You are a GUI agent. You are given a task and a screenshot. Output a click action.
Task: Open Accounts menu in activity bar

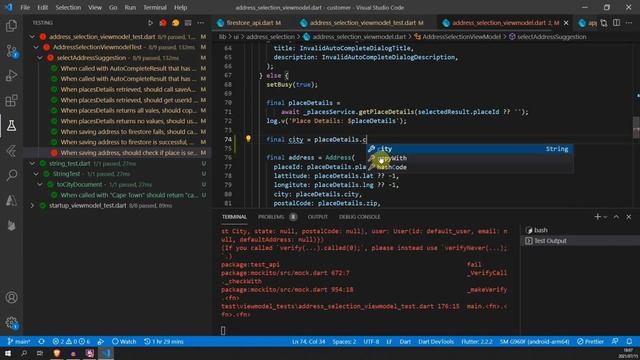[x=11, y=298]
